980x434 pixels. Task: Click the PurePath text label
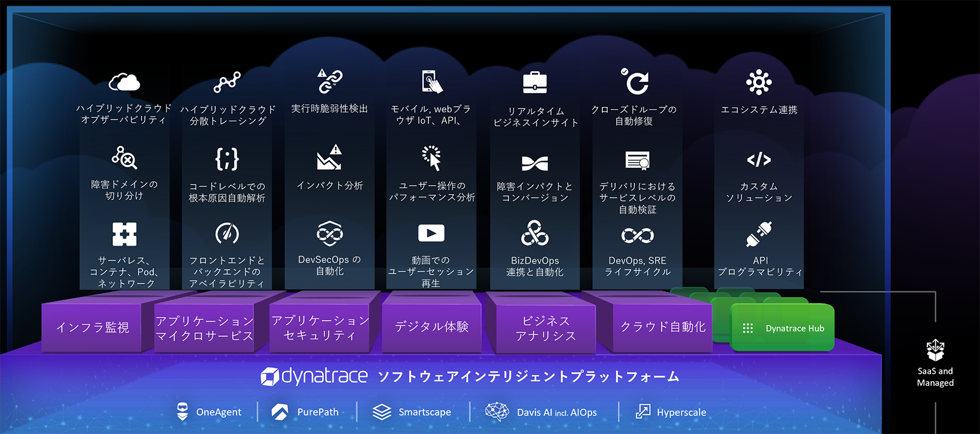pos(318,412)
